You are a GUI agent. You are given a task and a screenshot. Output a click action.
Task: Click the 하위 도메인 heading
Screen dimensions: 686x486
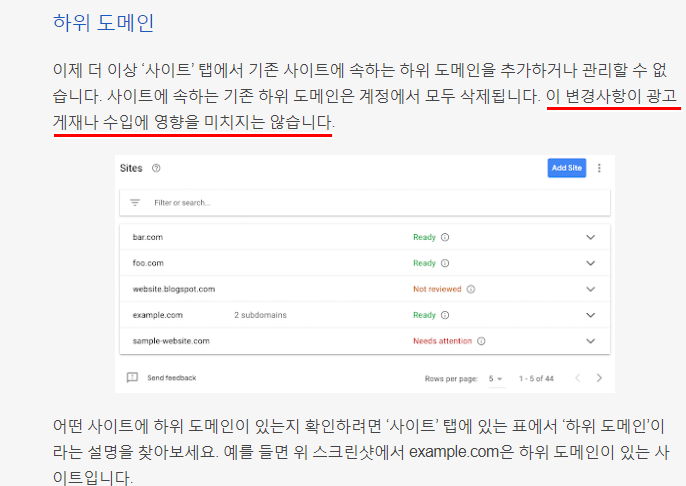pyautogui.click(x=103, y=22)
